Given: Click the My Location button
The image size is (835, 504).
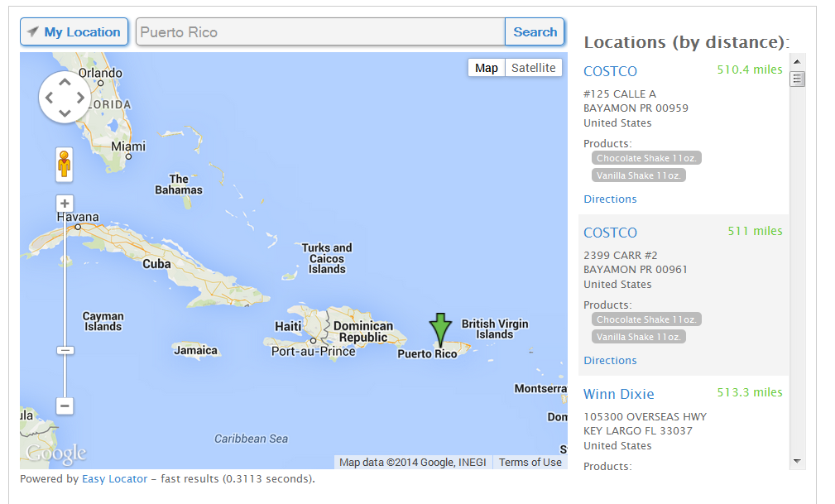Looking at the screenshot, I should pyautogui.click(x=74, y=32).
